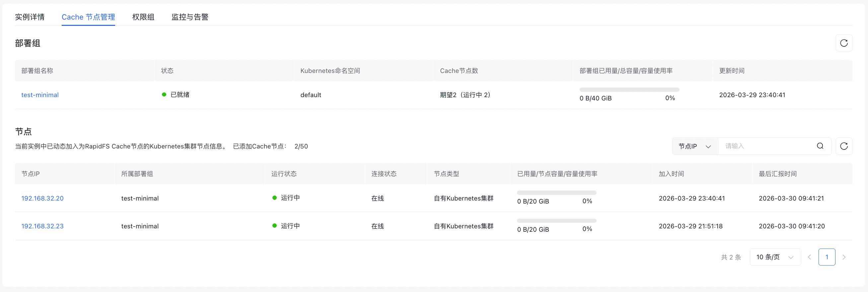Screen dimensions: 868x292
Task: Click the Kubernetes命名空间 column header
Action: pos(330,71)
